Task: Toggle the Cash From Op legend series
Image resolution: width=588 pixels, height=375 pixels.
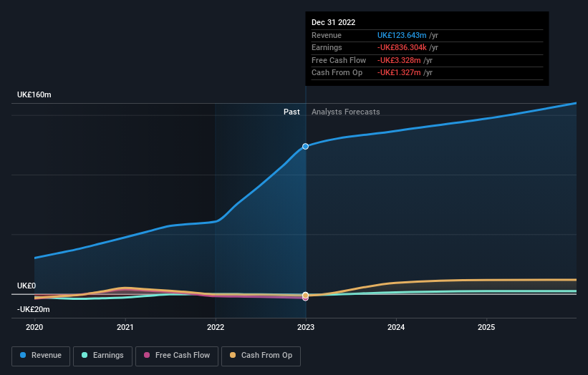Action: [x=261, y=356]
